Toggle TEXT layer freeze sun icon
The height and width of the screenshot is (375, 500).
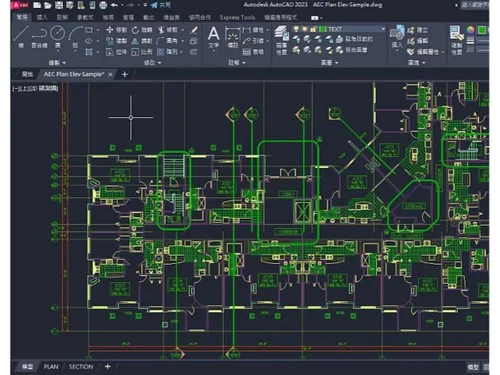[304, 29]
